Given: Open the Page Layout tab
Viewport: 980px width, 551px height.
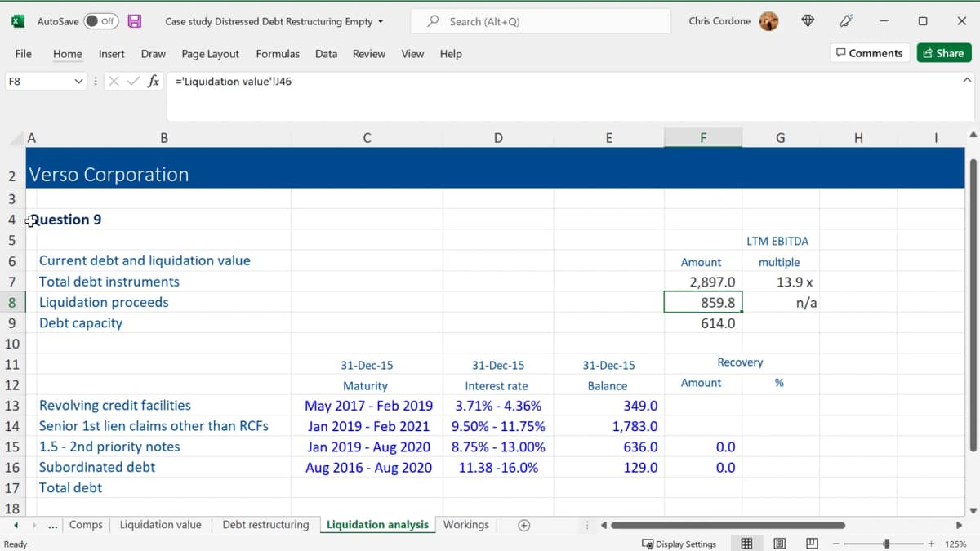Looking at the screenshot, I should (211, 54).
